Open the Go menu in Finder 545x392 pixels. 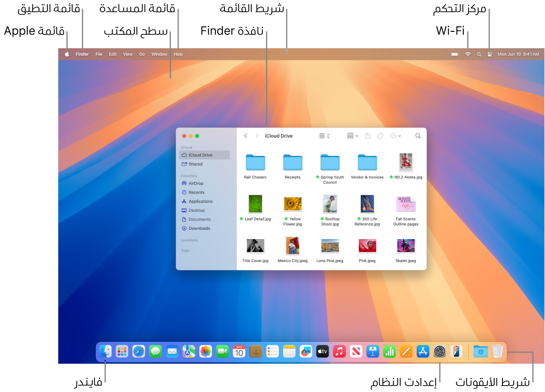pos(142,54)
